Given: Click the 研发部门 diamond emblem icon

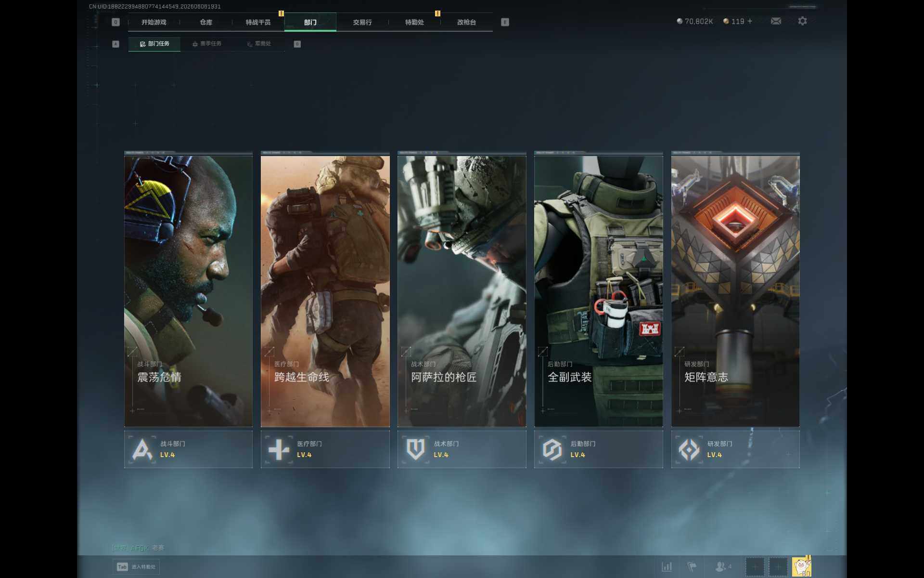Looking at the screenshot, I should pyautogui.click(x=689, y=449).
